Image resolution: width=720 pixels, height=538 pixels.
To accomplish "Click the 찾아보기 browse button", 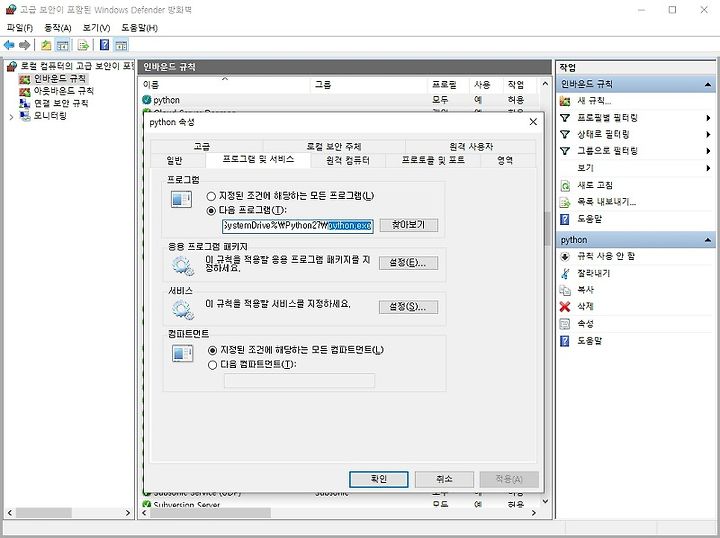I will pos(408,225).
